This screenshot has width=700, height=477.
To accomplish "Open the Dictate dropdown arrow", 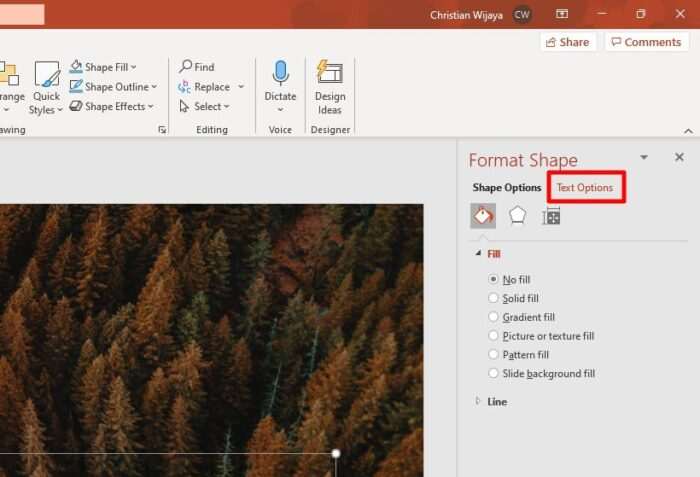I will point(280,110).
